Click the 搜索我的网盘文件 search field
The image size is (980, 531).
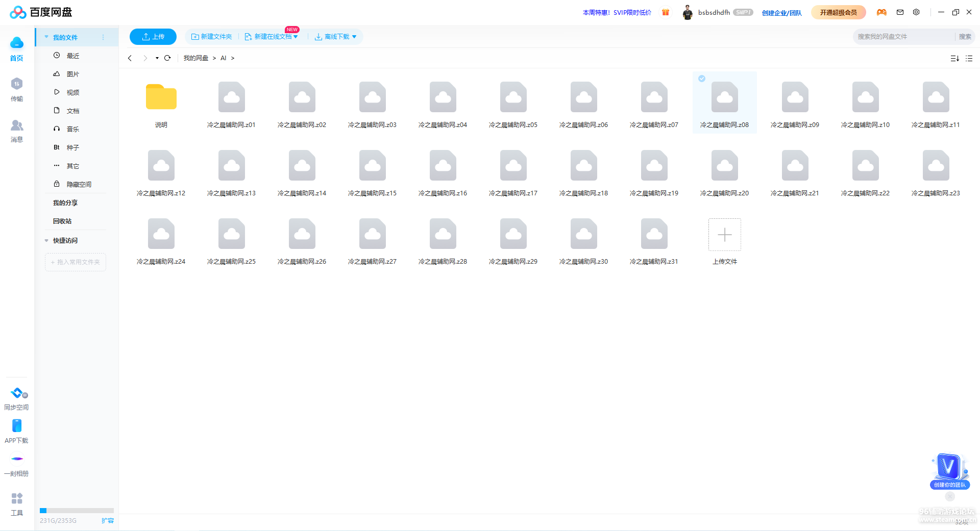coord(902,37)
